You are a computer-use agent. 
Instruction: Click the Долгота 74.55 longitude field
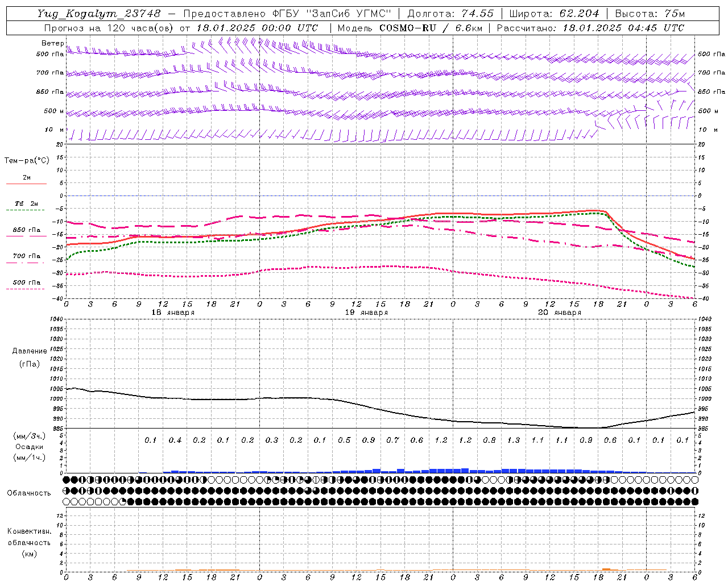pyautogui.click(x=450, y=14)
